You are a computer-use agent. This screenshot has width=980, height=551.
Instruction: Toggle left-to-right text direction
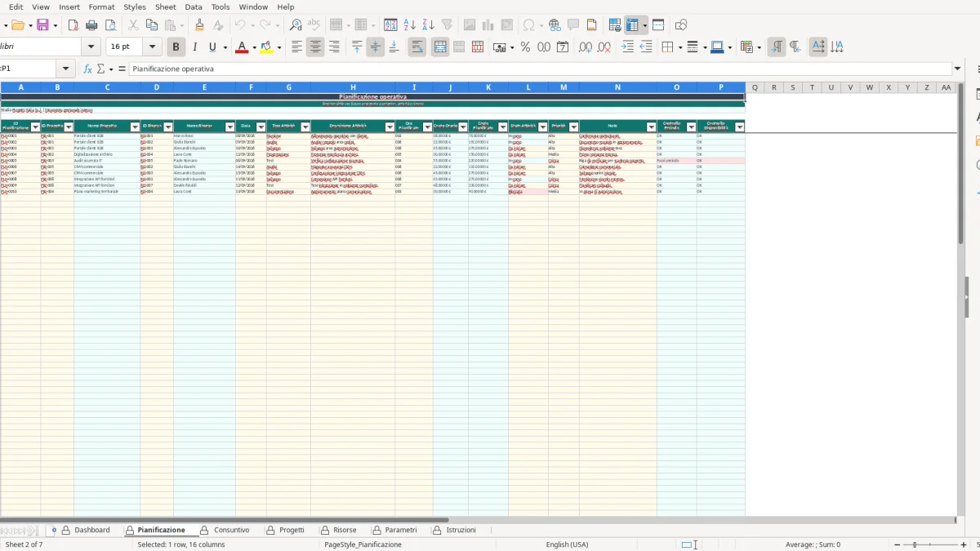tap(777, 47)
